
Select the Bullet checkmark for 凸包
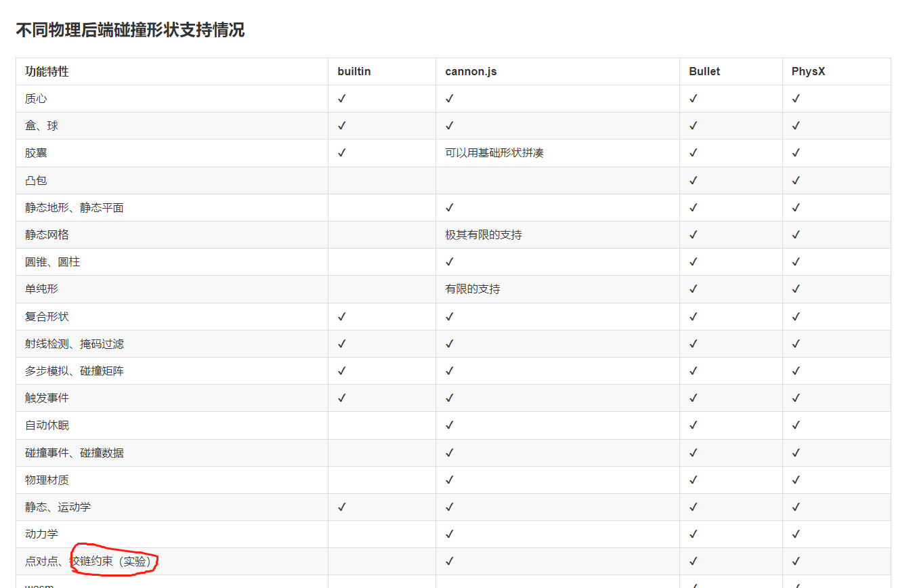click(694, 181)
